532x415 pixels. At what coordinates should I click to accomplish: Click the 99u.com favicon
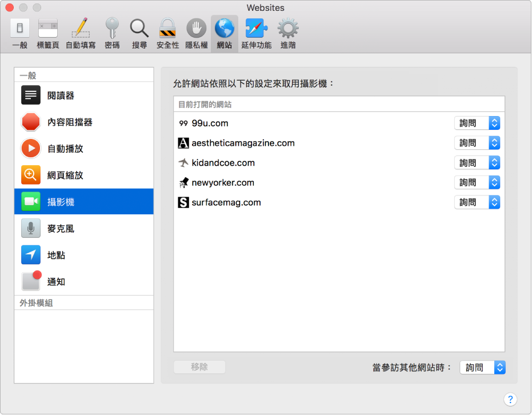183,123
